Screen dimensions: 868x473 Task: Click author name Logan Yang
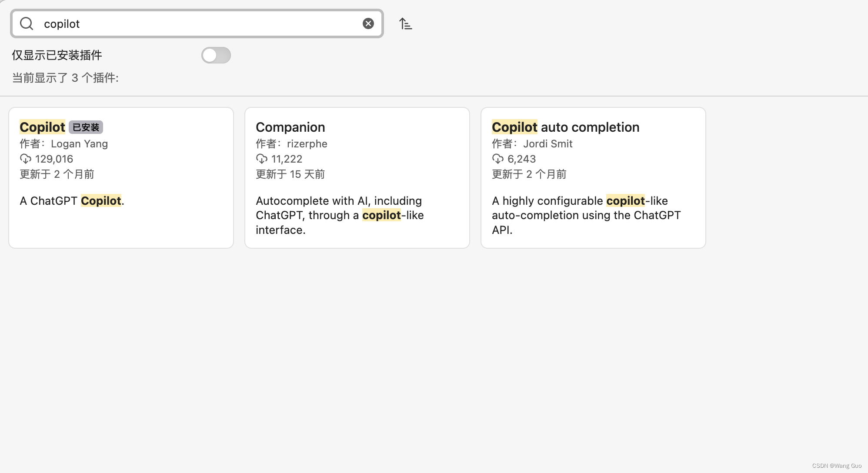point(79,143)
